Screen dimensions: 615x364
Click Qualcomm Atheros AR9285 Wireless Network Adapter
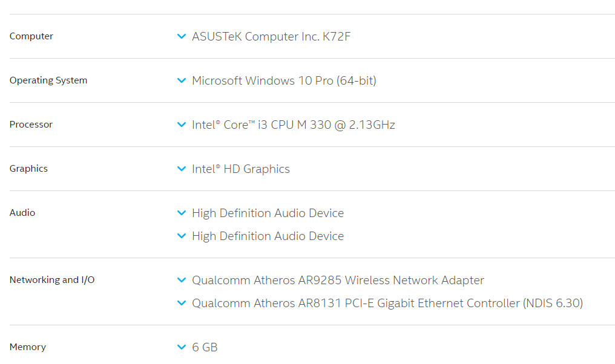coord(338,280)
